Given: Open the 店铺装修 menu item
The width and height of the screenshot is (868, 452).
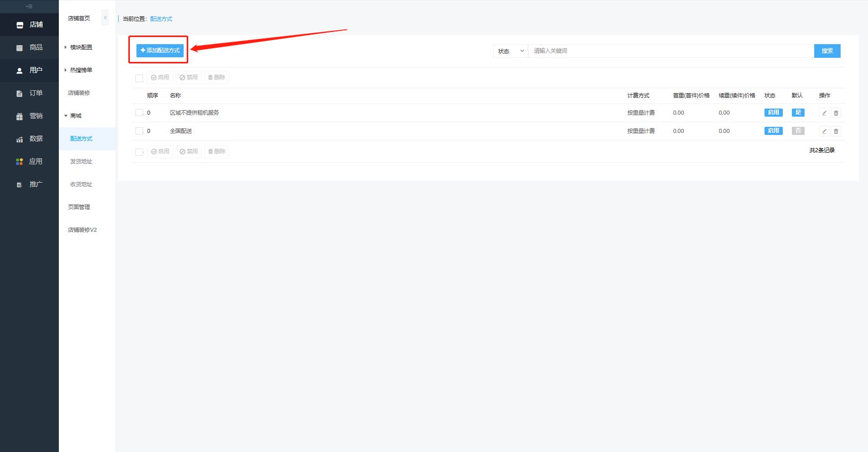Looking at the screenshot, I should 79,93.
